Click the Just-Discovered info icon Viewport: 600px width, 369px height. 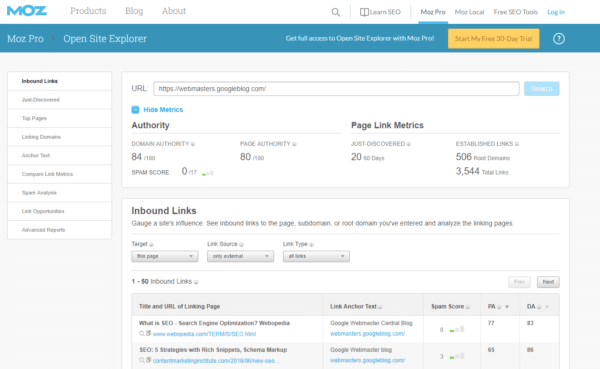(x=409, y=144)
